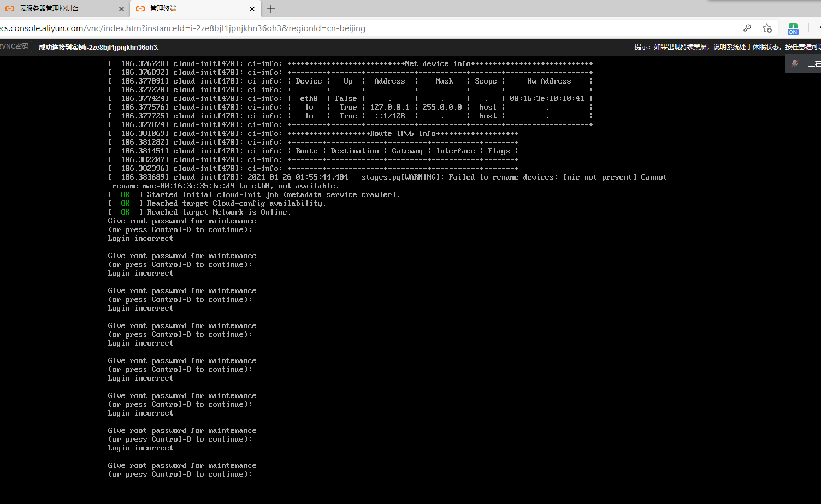Viewport: 821px width, 504px height.
Task: Click the Hw-Address 00:16:3e:10:10:41 value
Action: 547,99
